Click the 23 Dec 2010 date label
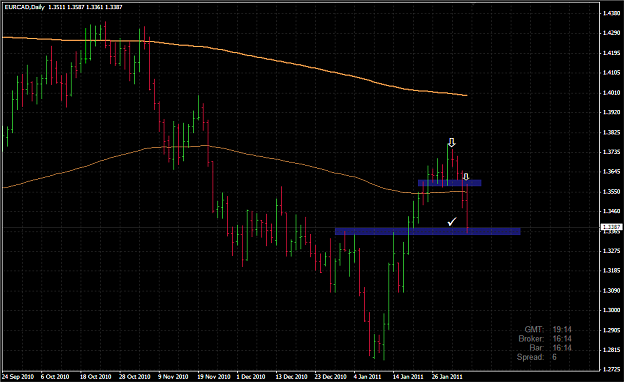 click(331, 377)
